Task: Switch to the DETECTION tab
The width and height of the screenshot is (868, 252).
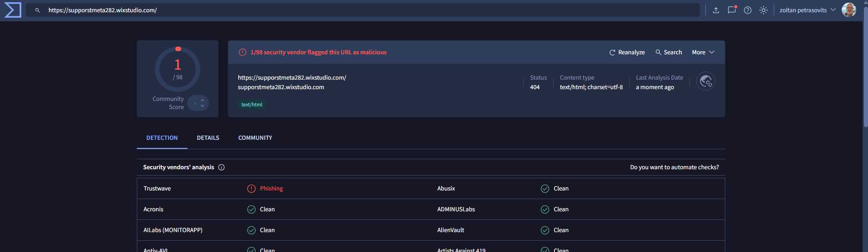Action: pos(162,138)
